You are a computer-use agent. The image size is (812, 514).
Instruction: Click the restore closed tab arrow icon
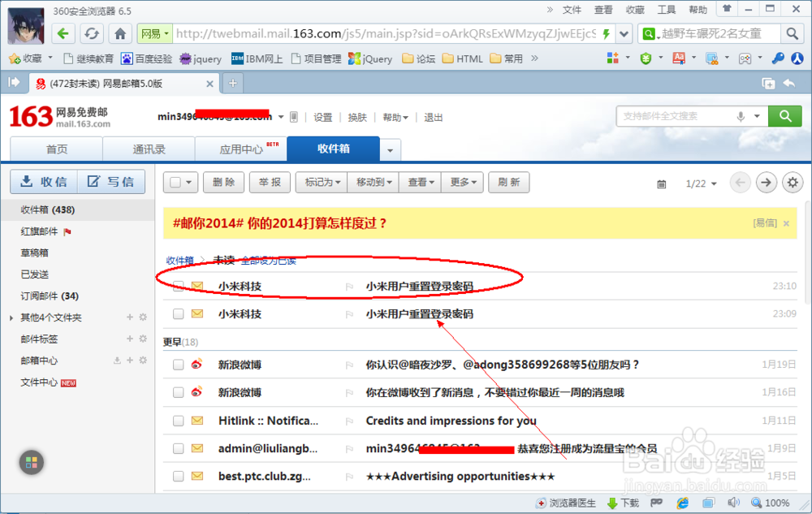click(789, 84)
